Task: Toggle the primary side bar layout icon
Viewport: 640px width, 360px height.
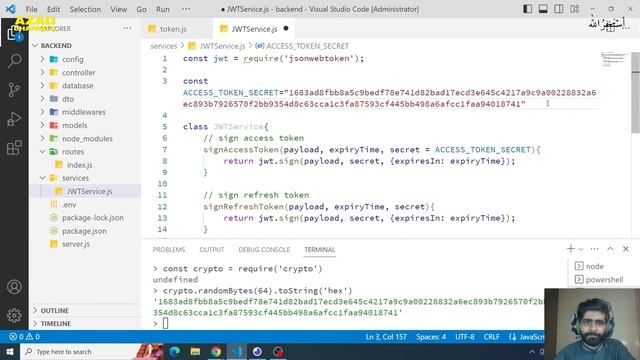Action: pyautogui.click(x=527, y=9)
